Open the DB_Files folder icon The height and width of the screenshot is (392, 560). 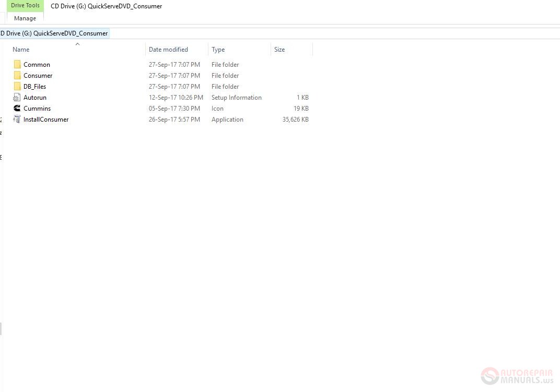[17, 87]
